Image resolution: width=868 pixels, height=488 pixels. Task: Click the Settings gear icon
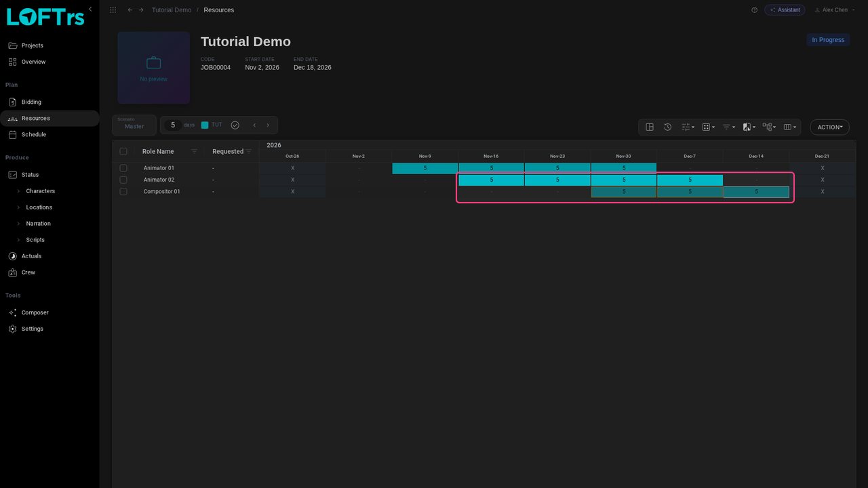point(12,329)
